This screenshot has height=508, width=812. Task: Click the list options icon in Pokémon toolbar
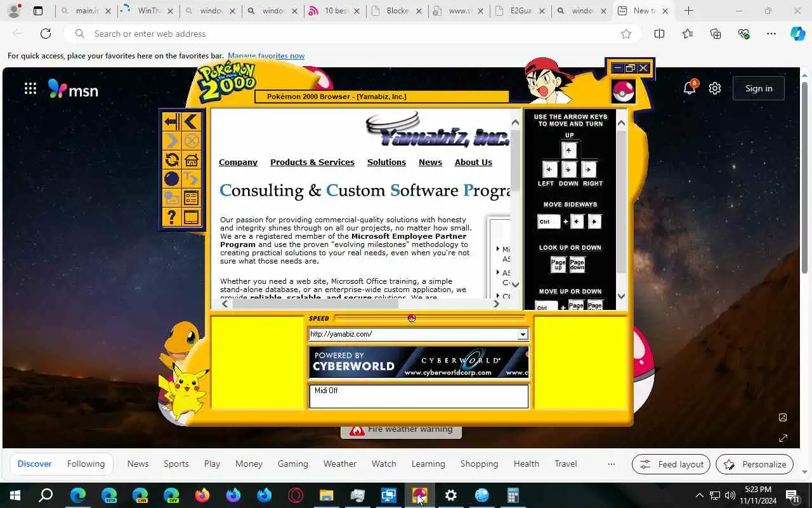[192, 198]
